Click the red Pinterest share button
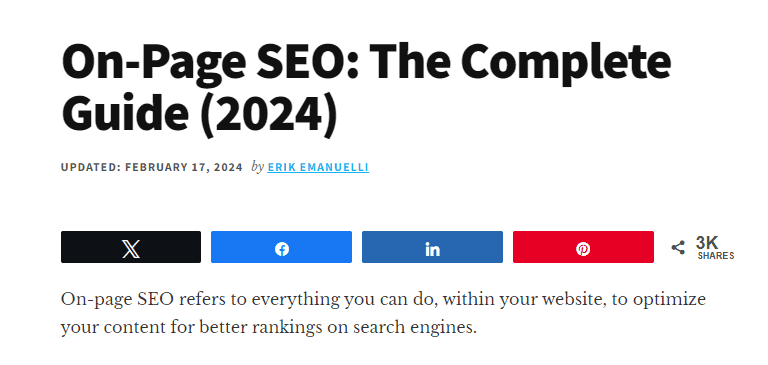Screen dimensions: 768x365 [583, 247]
